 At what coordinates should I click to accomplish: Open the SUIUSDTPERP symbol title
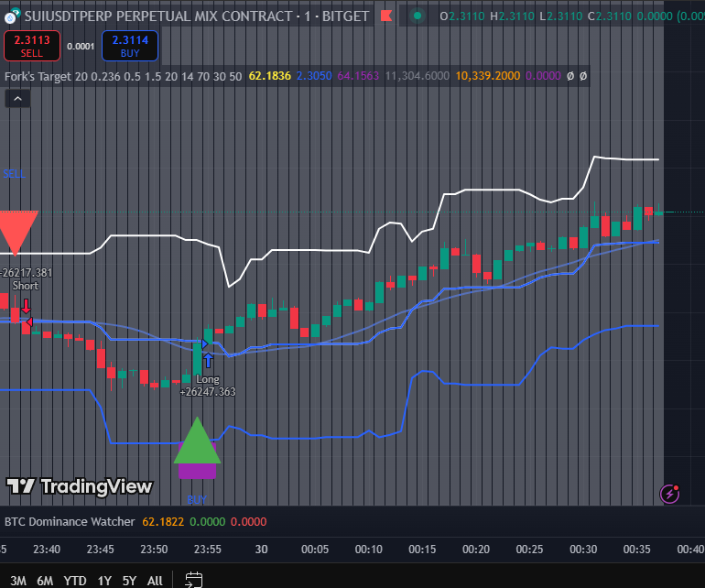tap(197, 16)
